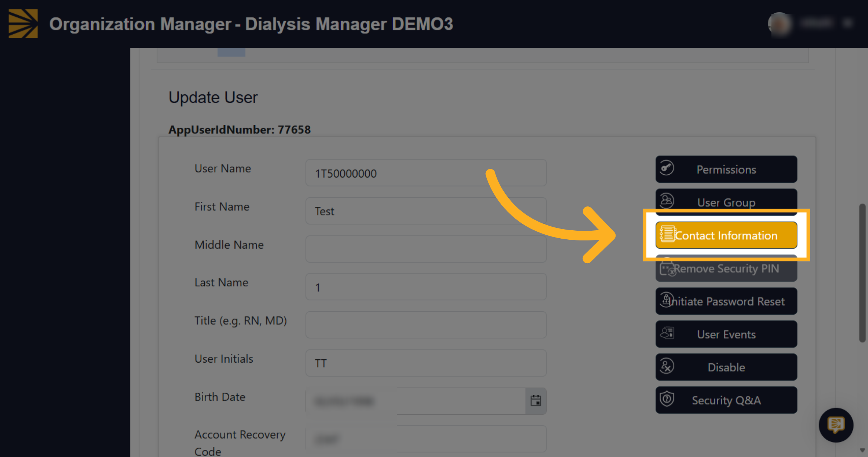Image resolution: width=868 pixels, height=457 pixels.
Task: Click the shield icon on Security Q&A
Action: 667,399
